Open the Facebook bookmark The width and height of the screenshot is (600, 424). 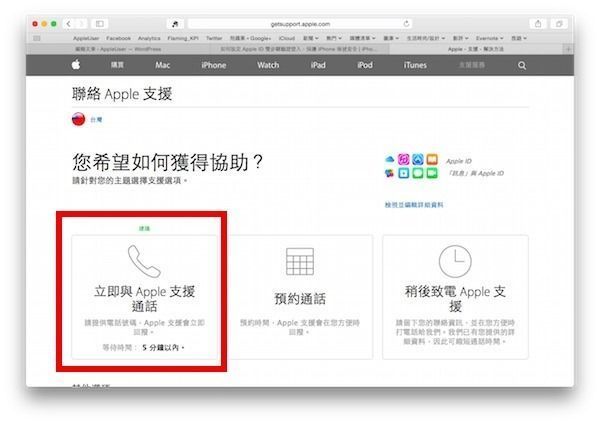pyautogui.click(x=118, y=38)
